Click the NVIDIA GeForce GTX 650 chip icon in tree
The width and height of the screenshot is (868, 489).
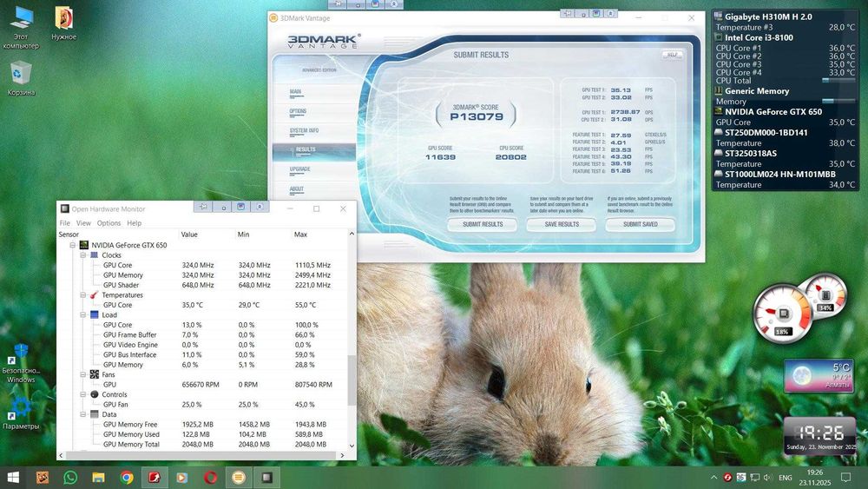pos(84,245)
